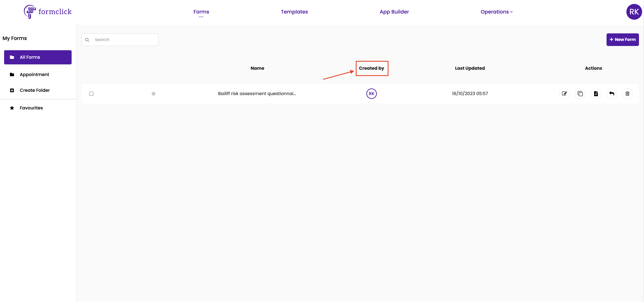
Task: Click the share arrow icon for Bailiff form
Action: click(x=611, y=94)
